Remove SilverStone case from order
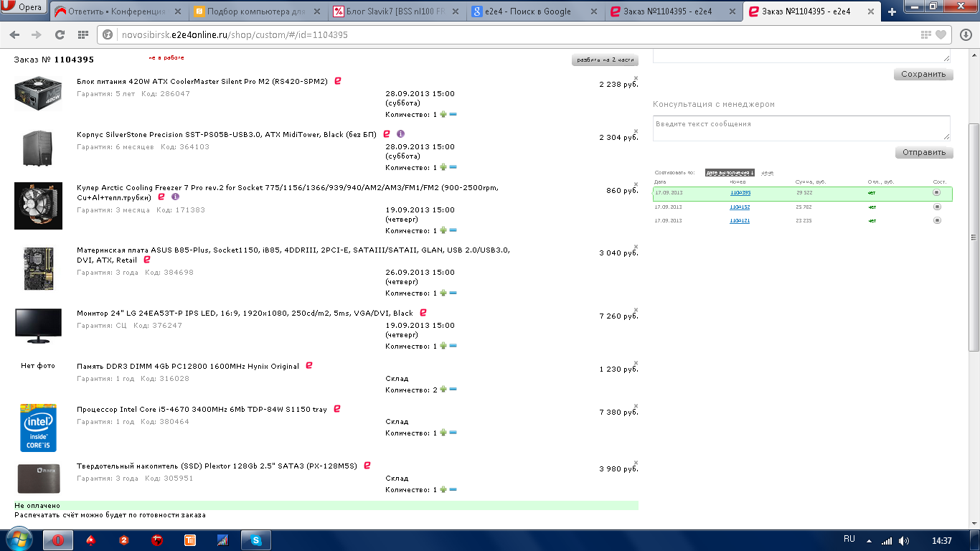 click(636, 131)
